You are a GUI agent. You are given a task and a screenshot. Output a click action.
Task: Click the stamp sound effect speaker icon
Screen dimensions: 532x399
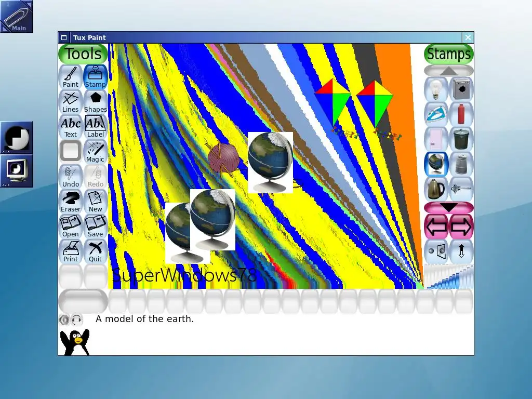pos(64,320)
